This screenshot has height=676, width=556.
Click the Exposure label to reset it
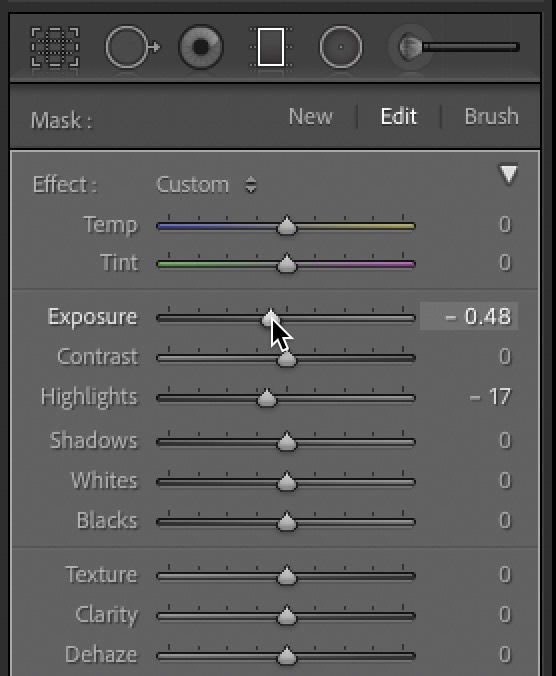click(x=93, y=317)
